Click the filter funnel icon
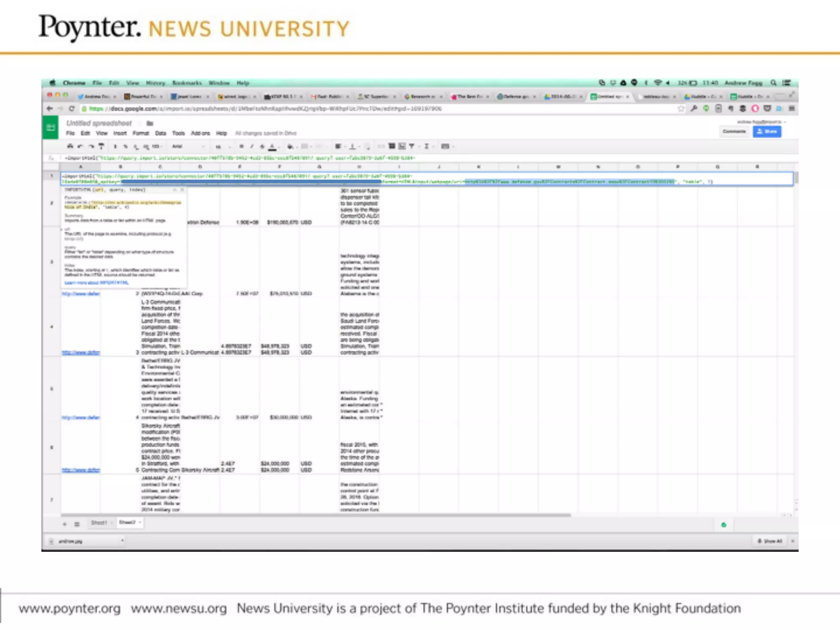 [412, 146]
